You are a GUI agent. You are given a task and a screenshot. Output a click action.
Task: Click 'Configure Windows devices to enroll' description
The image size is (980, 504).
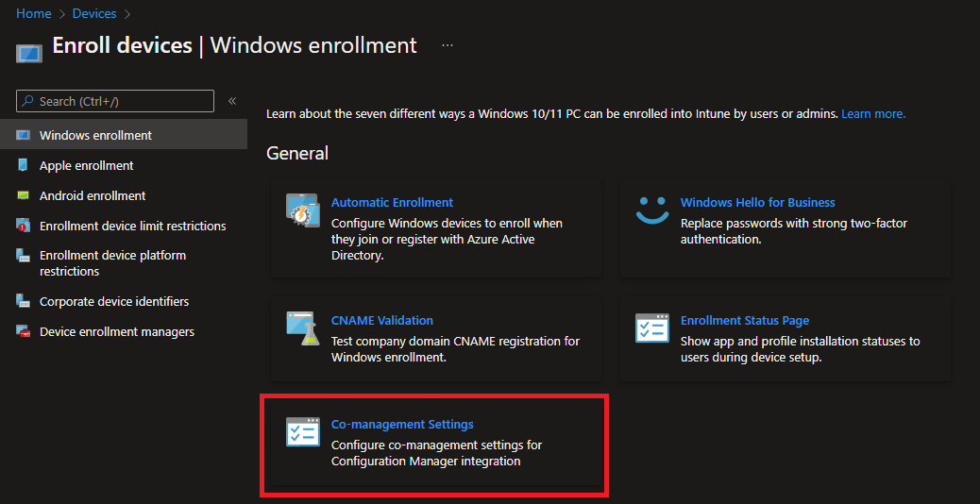click(x=447, y=239)
